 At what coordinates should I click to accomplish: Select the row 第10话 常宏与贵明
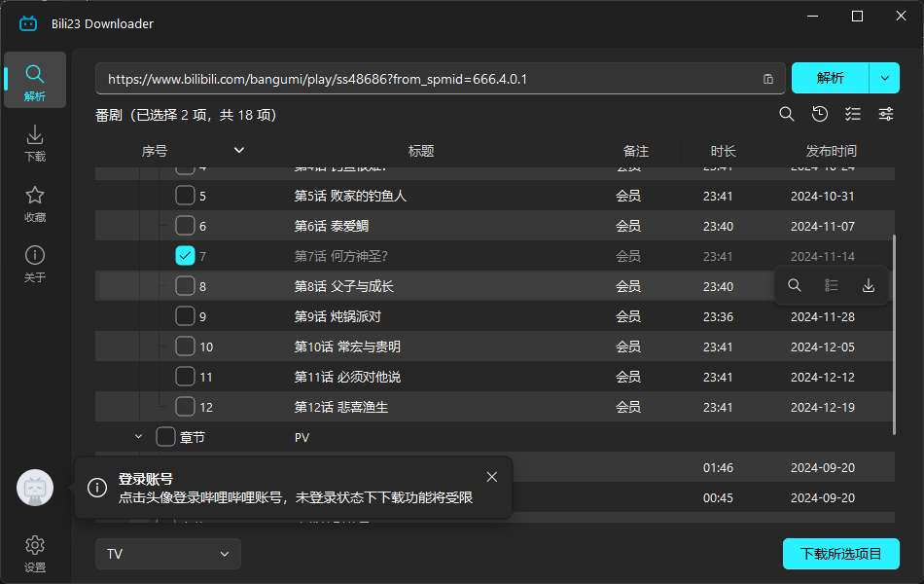tap(495, 346)
